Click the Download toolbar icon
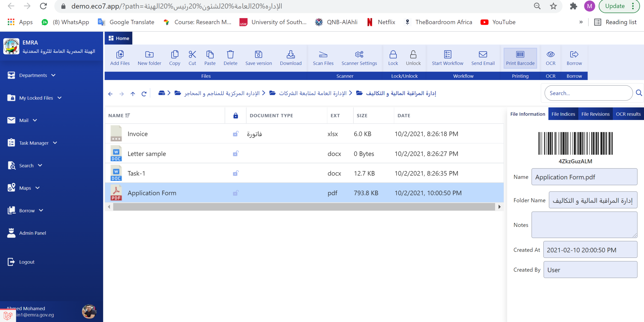The width and height of the screenshot is (644, 322). (x=291, y=54)
